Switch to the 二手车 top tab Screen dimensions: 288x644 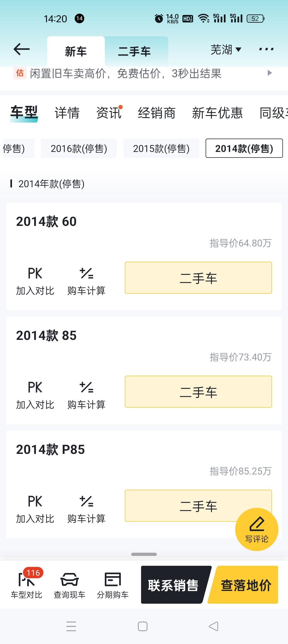click(x=135, y=51)
